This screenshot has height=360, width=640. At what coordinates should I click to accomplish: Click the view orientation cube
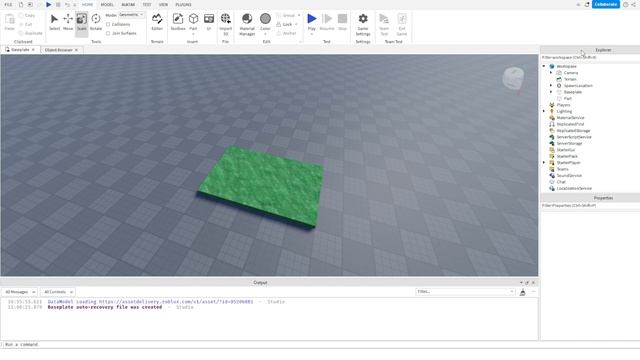(x=513, y=78)
